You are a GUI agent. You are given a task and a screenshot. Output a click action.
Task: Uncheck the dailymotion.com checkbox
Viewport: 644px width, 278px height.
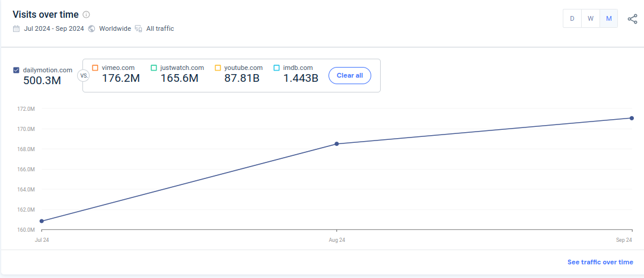coord(17,70)
